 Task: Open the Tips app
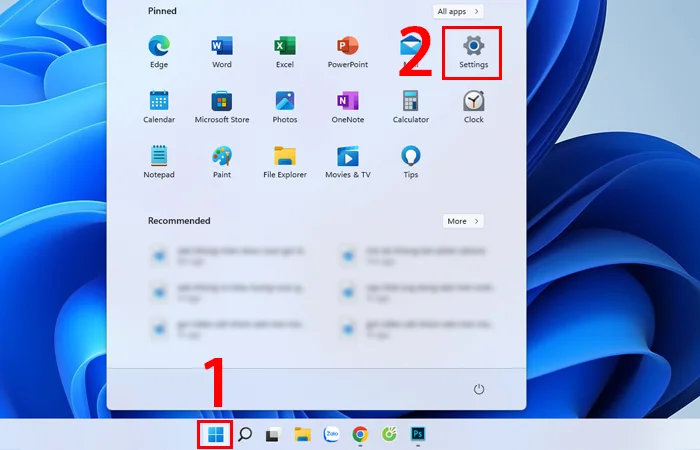click(410, 157)
